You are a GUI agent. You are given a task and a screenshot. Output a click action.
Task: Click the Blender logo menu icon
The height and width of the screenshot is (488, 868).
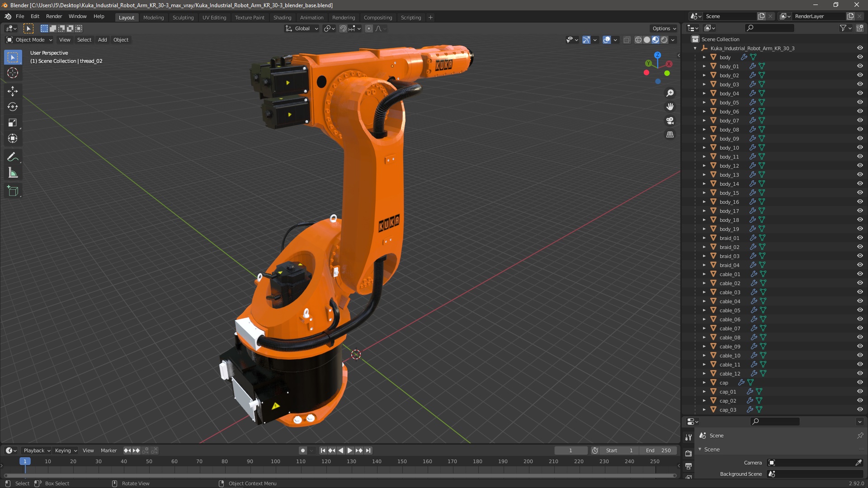8,16
